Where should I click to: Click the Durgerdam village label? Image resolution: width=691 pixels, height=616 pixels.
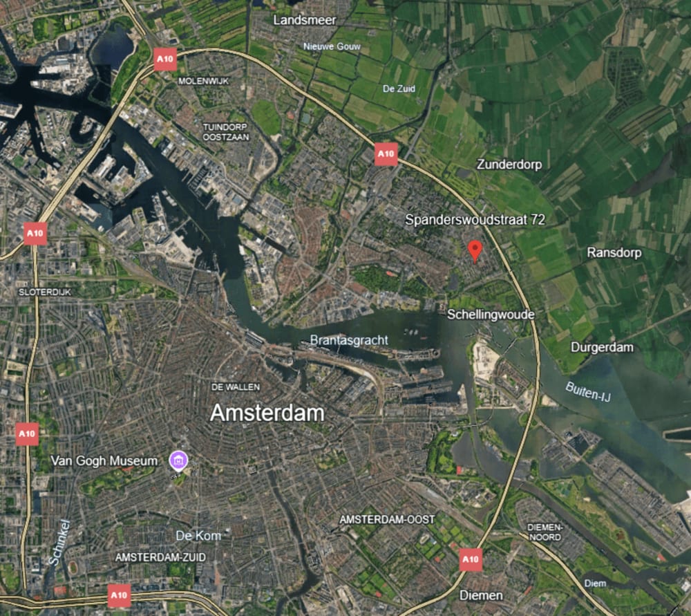602,348
